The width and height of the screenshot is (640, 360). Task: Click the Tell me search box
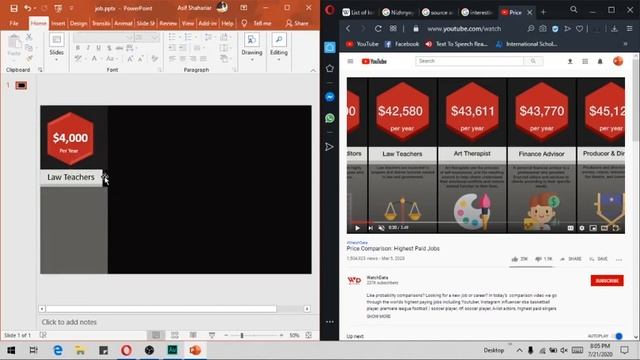(x=262, y=23)
